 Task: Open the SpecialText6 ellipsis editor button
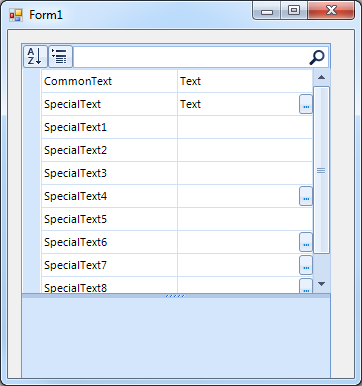point(306,242)
